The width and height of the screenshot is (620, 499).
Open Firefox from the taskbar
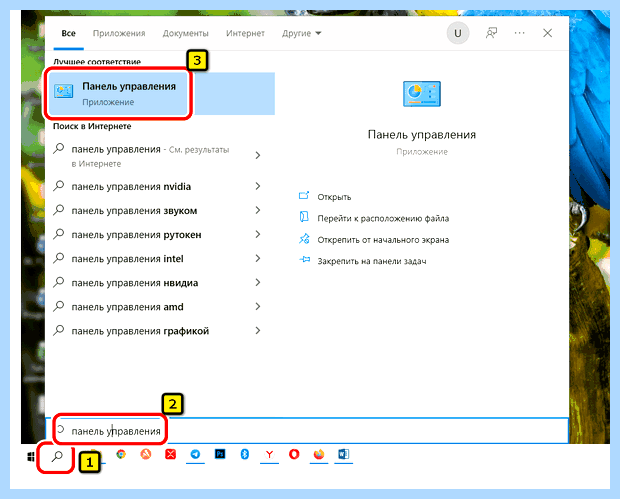point(319,454)
